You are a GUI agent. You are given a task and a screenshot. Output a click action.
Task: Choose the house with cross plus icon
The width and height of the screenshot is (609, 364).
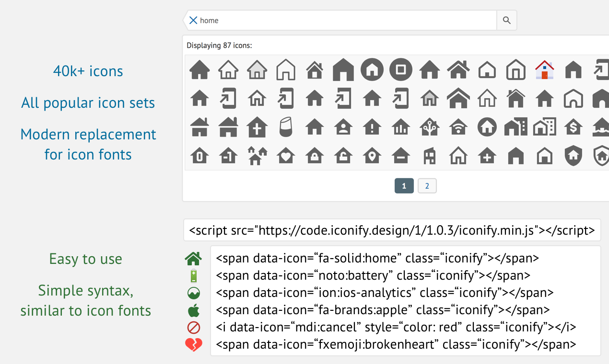(x=257, y=127)
